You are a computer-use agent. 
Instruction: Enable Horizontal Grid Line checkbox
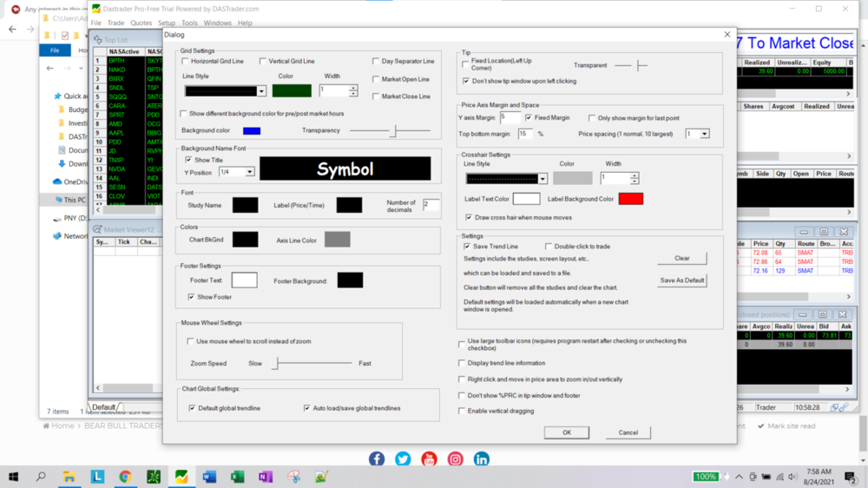click(186, 61)
